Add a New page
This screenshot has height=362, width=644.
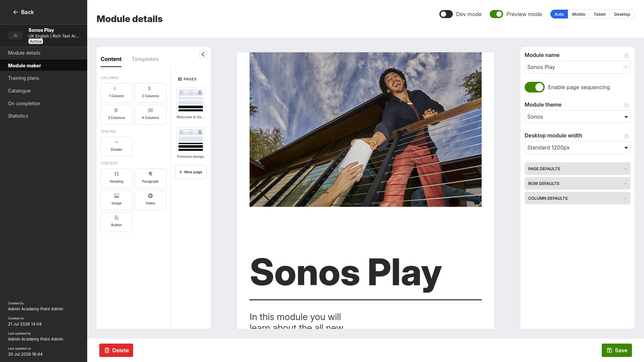[x=191, y=172]
